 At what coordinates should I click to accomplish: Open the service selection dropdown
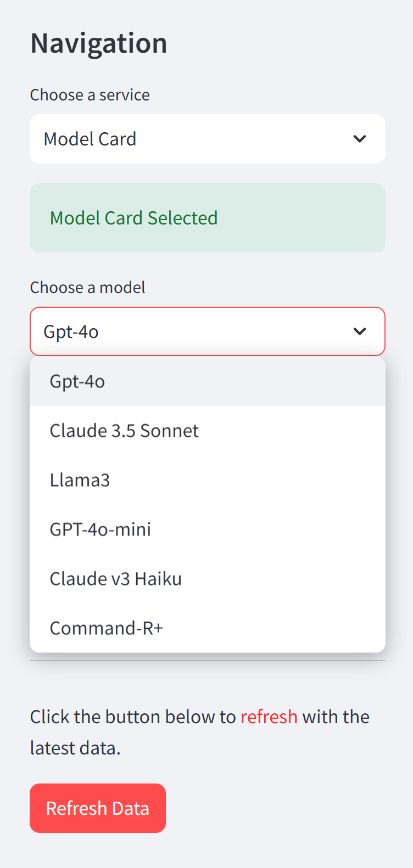207,139
